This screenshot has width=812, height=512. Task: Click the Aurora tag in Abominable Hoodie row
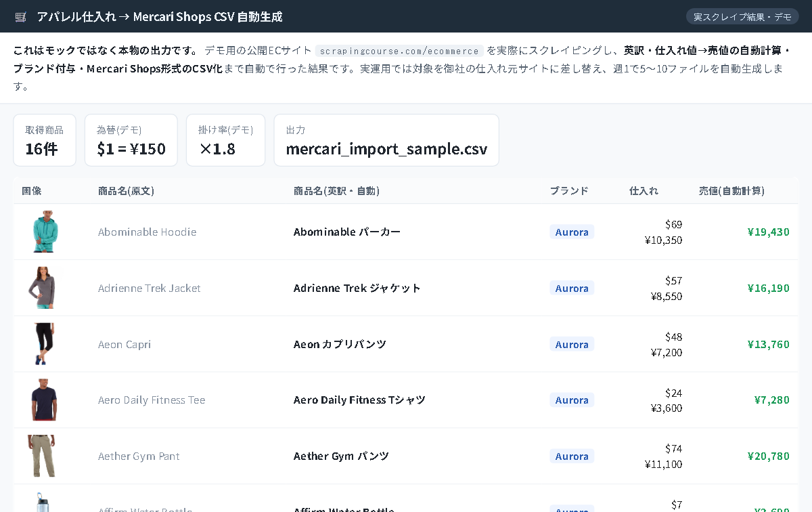pos(572,232)
